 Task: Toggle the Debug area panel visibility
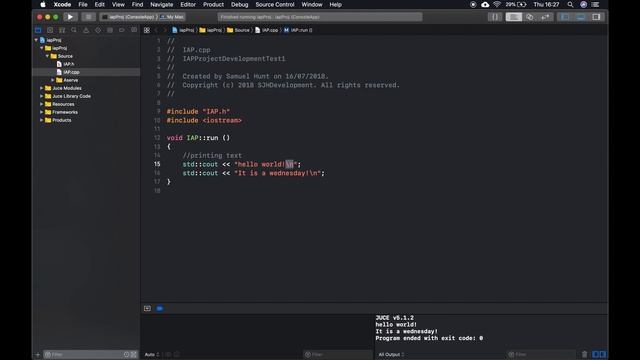(580, 17)
